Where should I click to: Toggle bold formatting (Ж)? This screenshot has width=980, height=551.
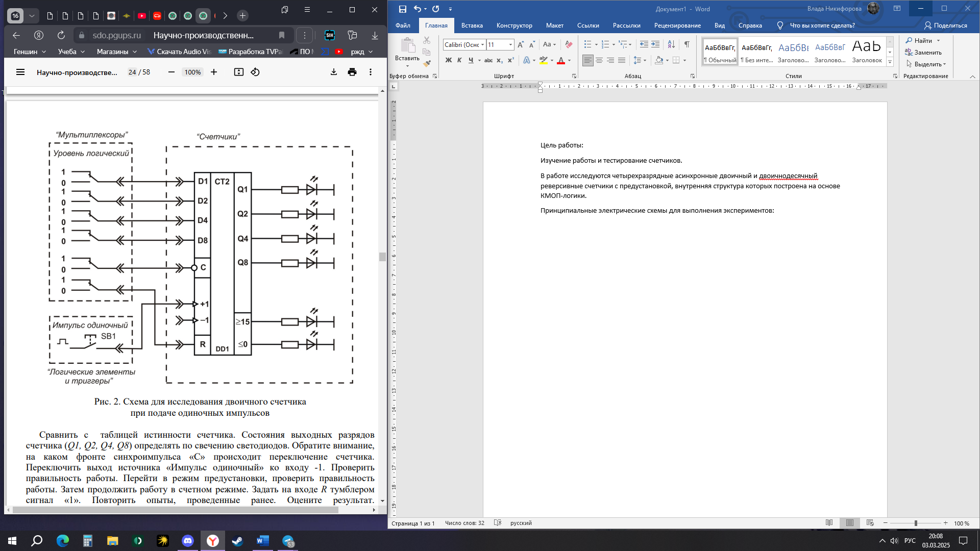[x=448, y=61]
